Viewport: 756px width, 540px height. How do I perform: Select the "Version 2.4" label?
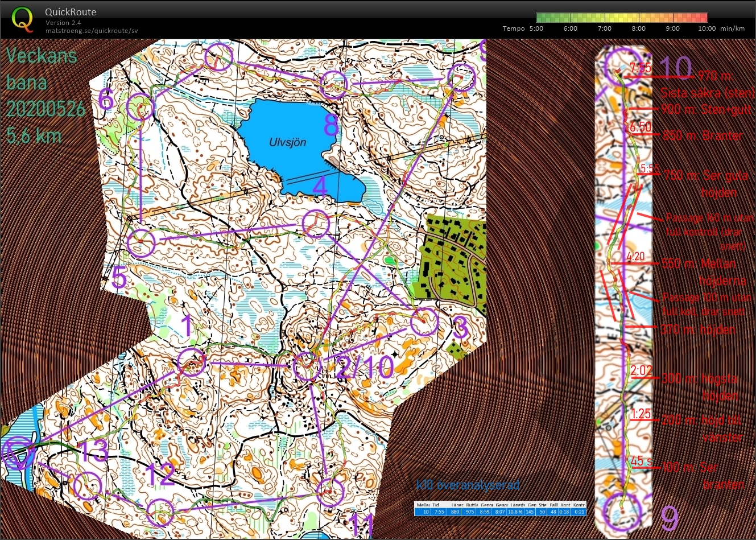(x=63, y=23)
